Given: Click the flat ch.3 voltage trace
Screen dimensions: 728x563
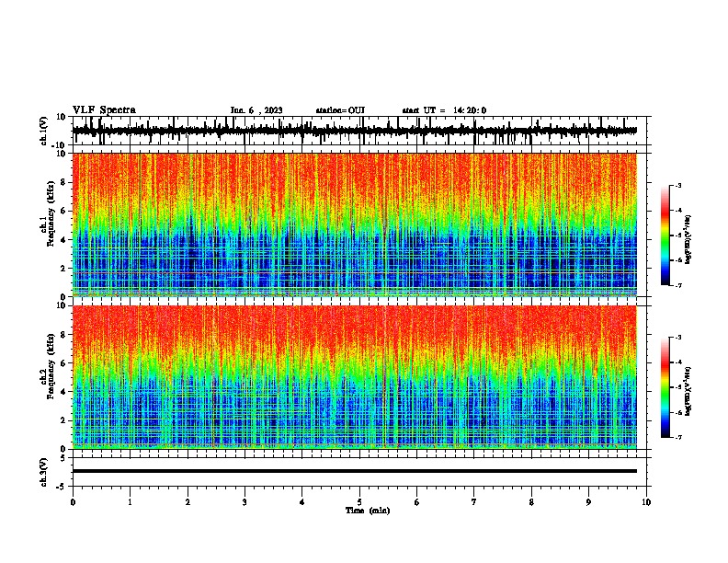Looking at the screenshot, I should pos(354,471).
